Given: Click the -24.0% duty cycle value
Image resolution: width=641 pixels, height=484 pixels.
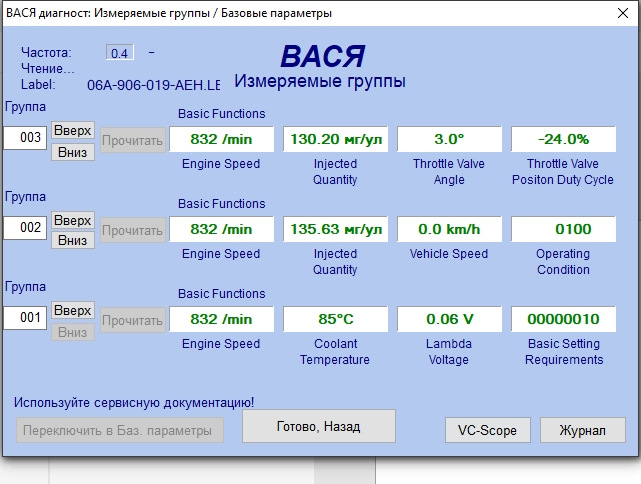Looking at the screenshot, I should tap(563, 139).
